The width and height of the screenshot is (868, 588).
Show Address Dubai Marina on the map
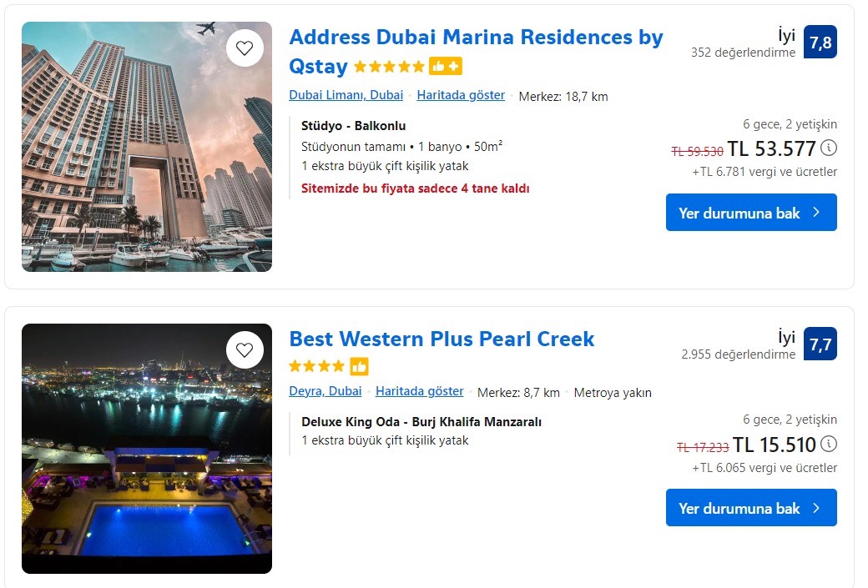tap(461, 96)
